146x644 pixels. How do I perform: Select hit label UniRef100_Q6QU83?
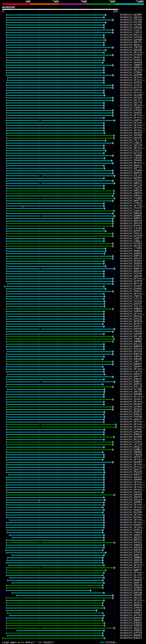pos(131,254)
